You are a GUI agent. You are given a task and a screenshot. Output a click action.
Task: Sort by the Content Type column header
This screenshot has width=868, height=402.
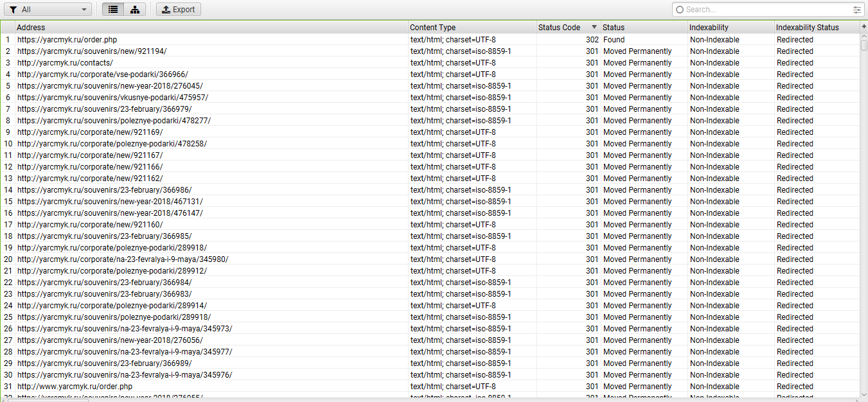(x=472, y=28)
